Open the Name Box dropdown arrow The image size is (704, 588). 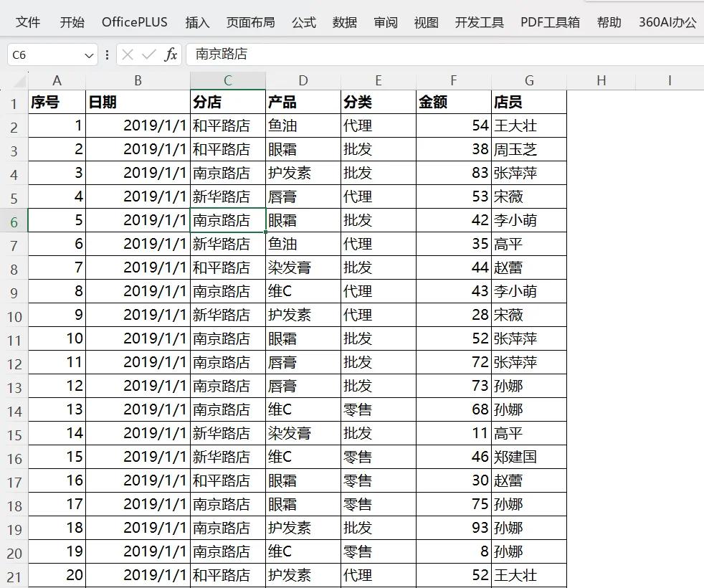88,54
